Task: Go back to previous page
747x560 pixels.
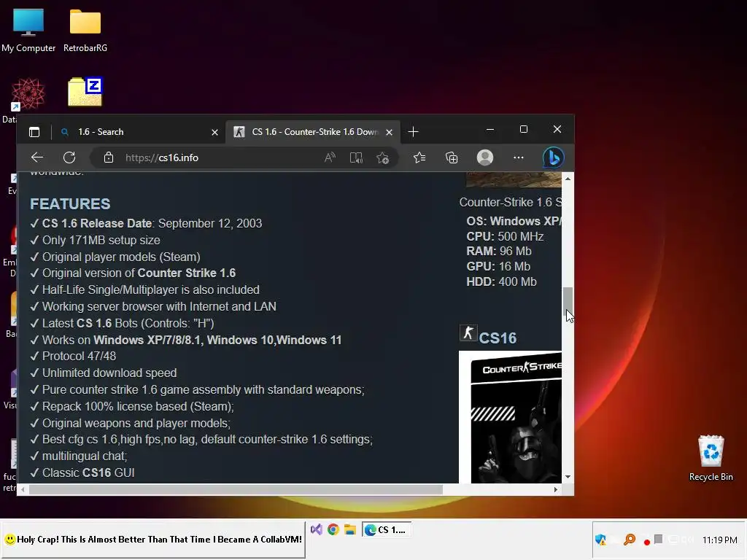Action: [x=37, y=157]
